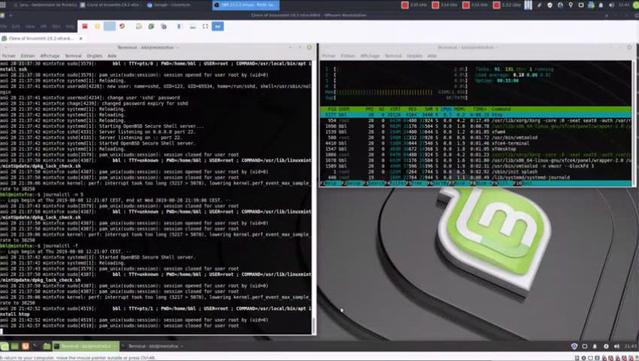Click the blue highlighted button at VMware toolbar end
This screenshot has width=639, height=361.
218,26
